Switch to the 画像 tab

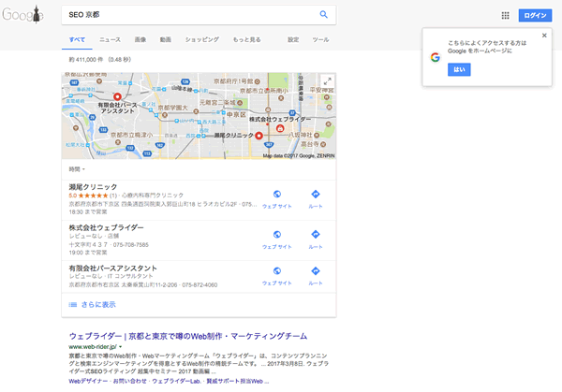140,40
